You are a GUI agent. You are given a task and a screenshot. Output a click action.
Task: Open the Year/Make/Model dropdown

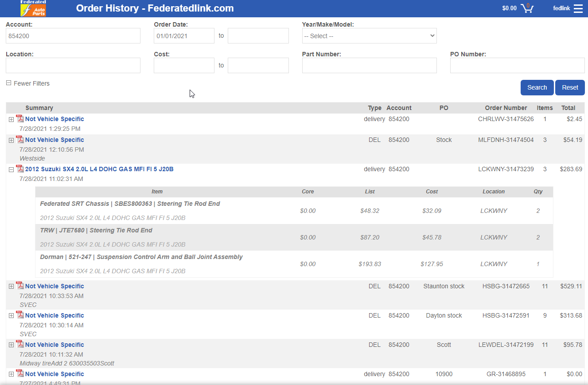369,36
